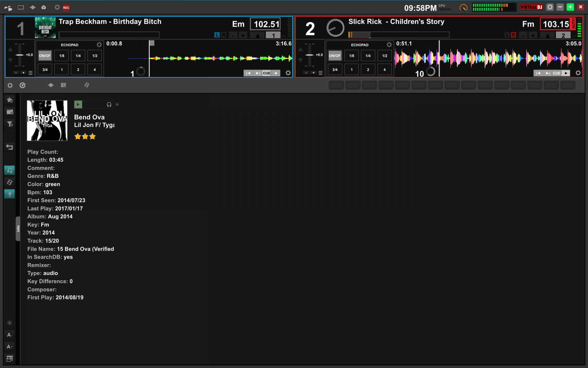Click deck 2 pitch fader handle

click(x=310, y=55)
